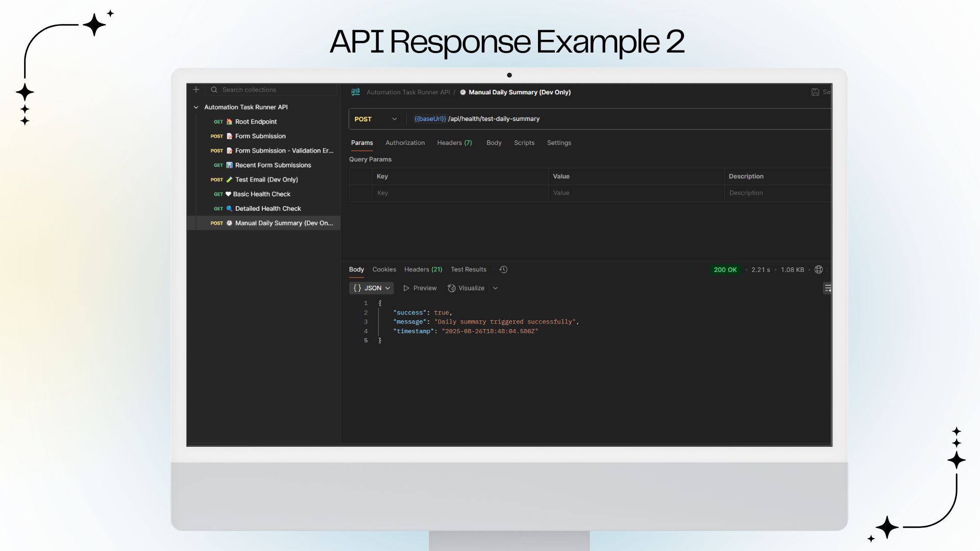Image resolution: width=980 pixels, height=551 pixels.
Task: Click the globe network information icon
Action: [x=818, y=269]
